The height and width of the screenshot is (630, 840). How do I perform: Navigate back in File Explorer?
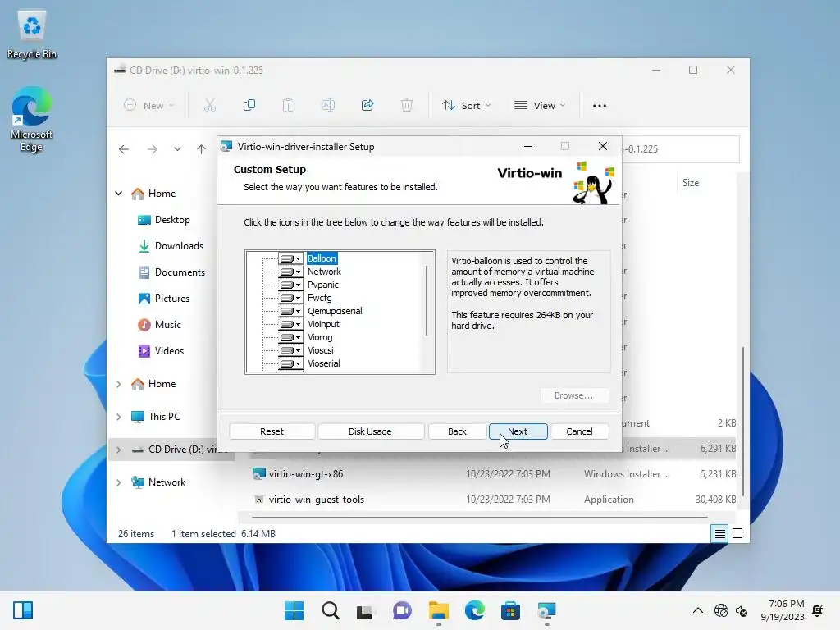pos(124,149)
